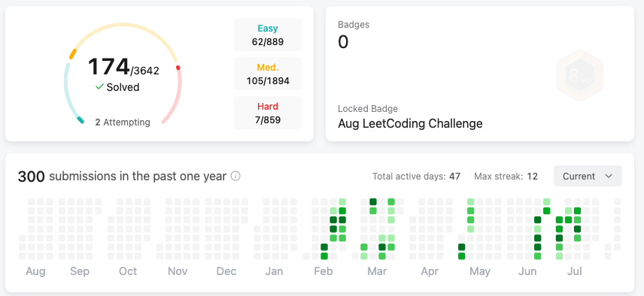
Task: Click the Feb label on heatmap
Action: click(x=324, y=271)
